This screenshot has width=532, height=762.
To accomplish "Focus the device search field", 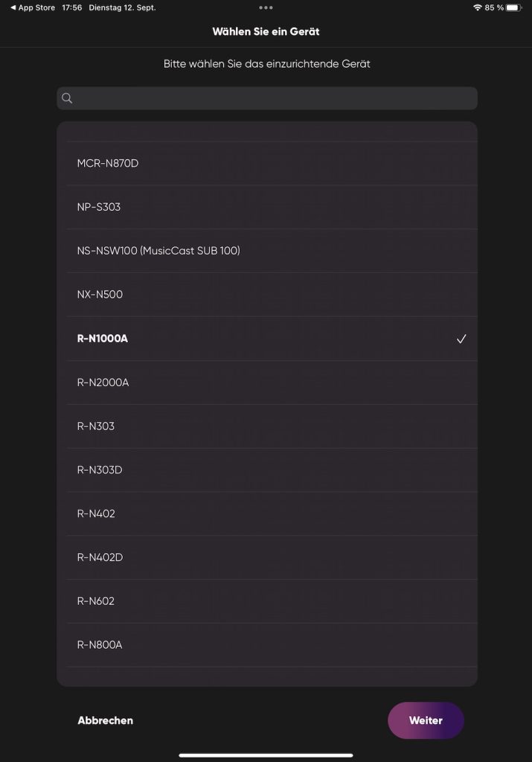I will tap(274, 98).
